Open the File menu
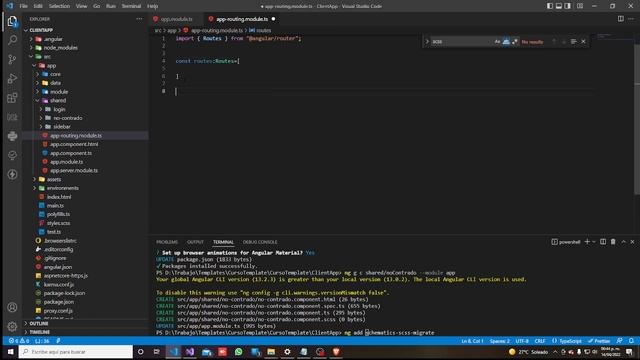Viewport: 640px width, 360px height. pyautogui.click(x=24, y=6)
